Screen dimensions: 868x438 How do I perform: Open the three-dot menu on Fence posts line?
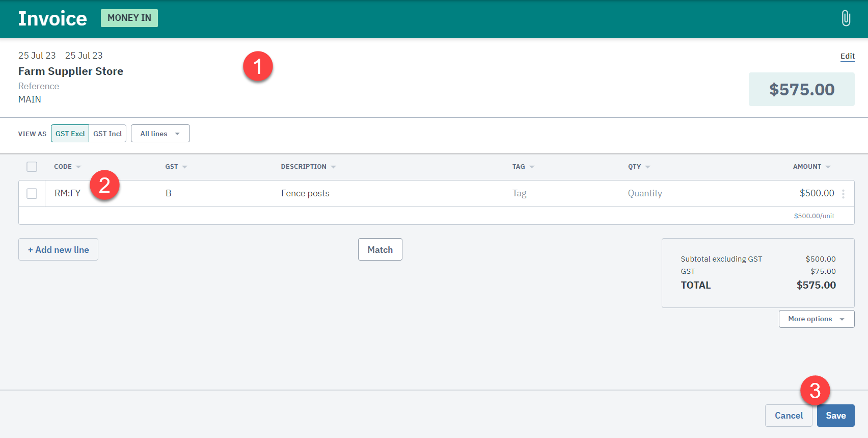pyautogui.click(x=843, y=194)
